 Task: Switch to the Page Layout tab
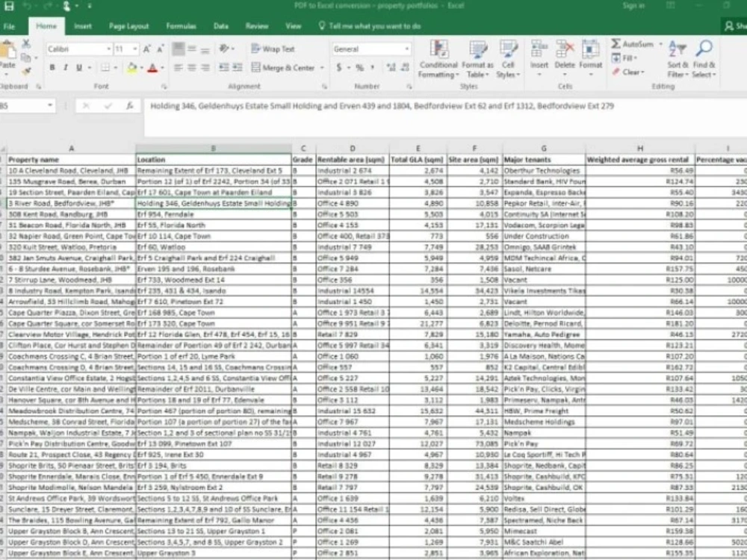coord(128,27)
